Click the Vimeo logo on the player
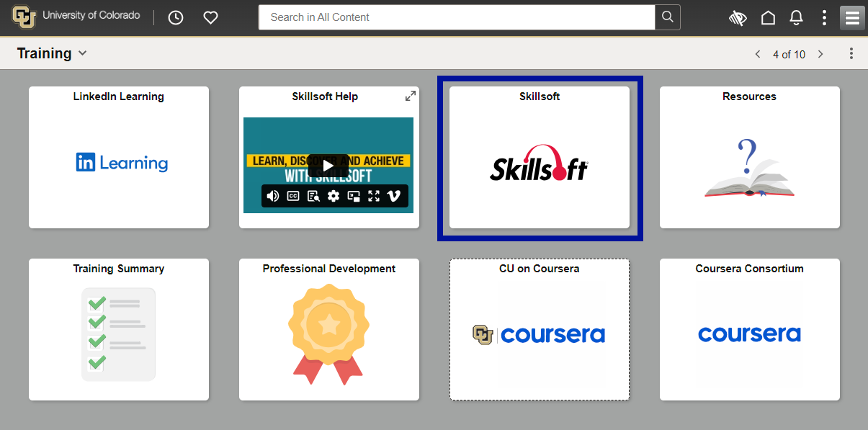This screenshot has width=868, height=430. coord(393,196)
